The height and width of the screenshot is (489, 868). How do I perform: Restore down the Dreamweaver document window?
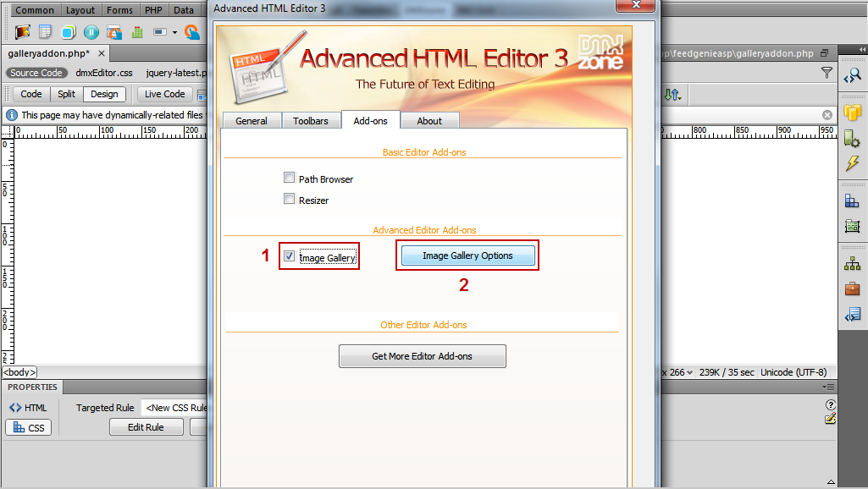(825, 53)
